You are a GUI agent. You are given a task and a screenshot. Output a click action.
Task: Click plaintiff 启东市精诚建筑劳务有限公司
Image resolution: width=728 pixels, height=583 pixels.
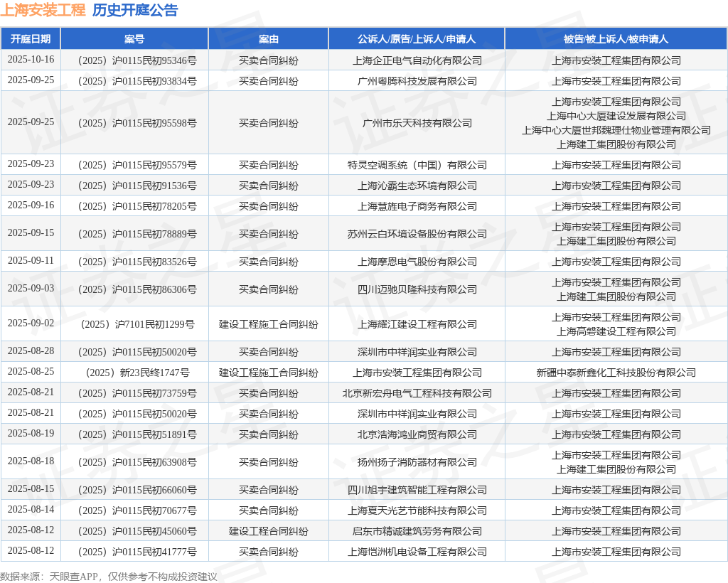click(x=417, y=531)
